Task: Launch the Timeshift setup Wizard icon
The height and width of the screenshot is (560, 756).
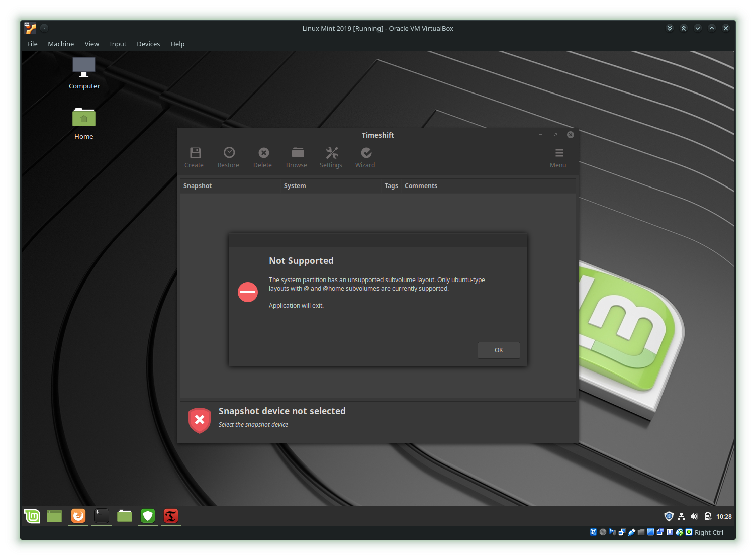Action: [x=365, y=157]
